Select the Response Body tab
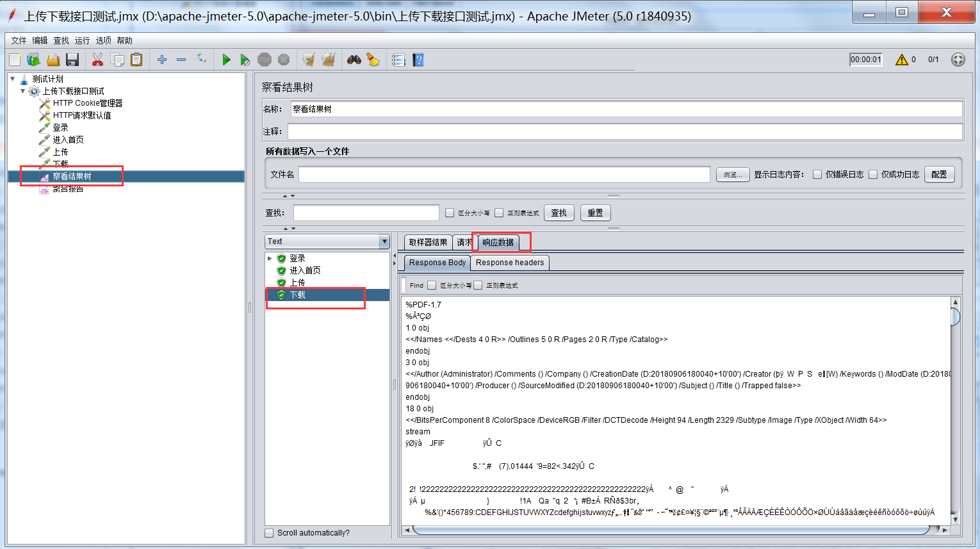This screenshot has width=980, height=549. [x=437, y=263]
